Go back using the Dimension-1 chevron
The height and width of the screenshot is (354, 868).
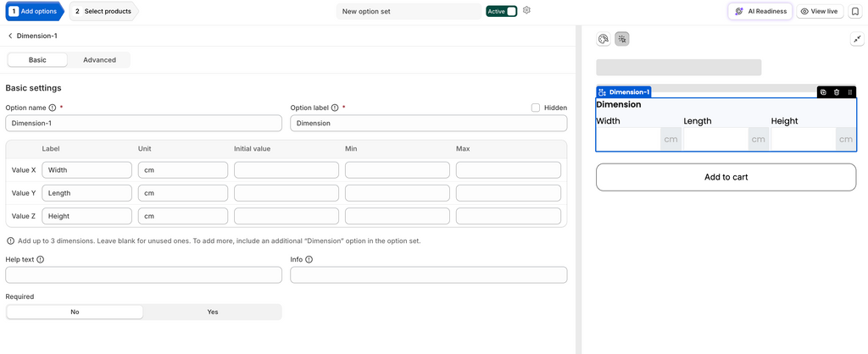coord(10,36)
